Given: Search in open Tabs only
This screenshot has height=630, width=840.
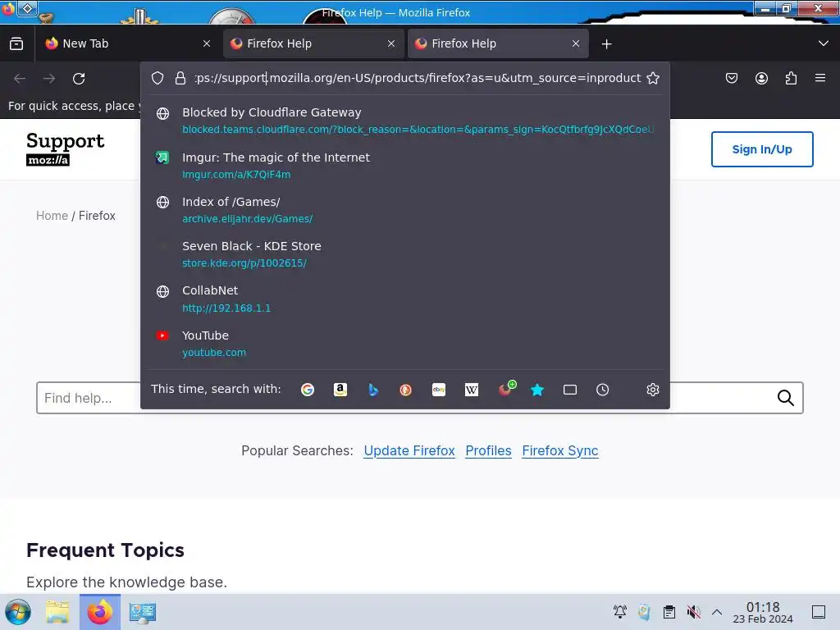Looking at the screenshot, I should coord(570,390).
